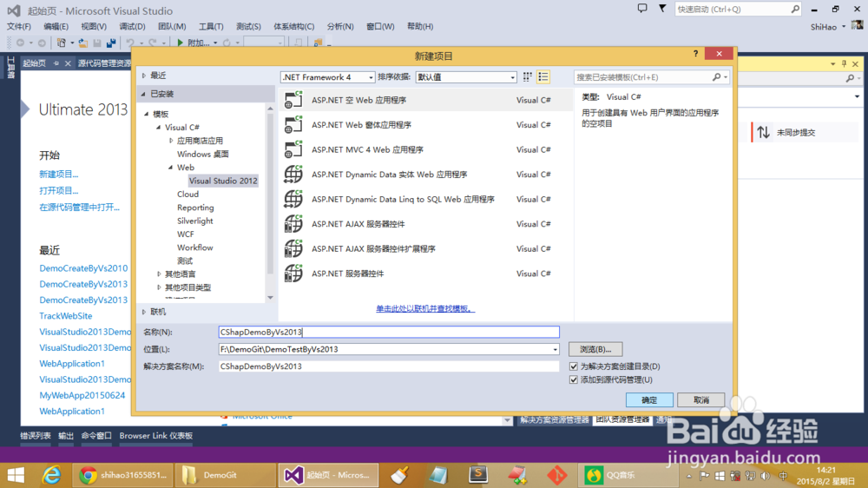Image resolution: width=868 pixels, height=488 pixels.
Task: Click the green Start attach arrow
Action: 180,43
